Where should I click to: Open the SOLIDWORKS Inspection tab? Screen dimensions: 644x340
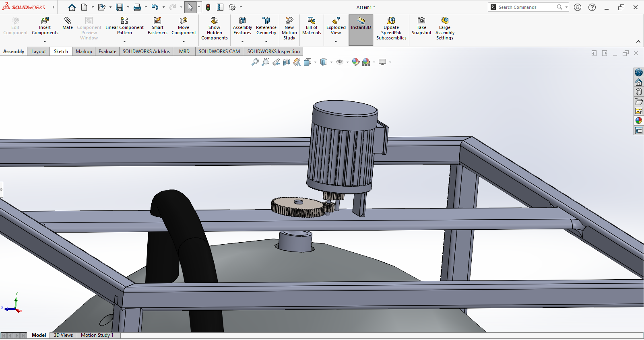coord(274,52)
